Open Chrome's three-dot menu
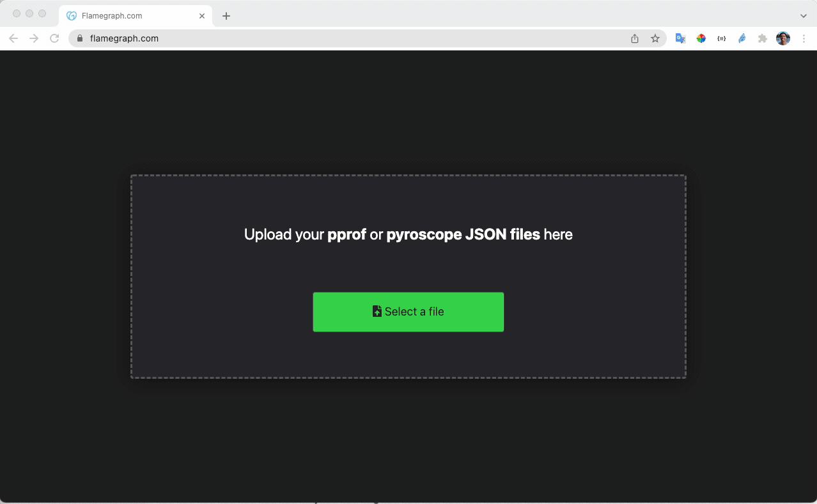817x504 pixels. [804, 38]
